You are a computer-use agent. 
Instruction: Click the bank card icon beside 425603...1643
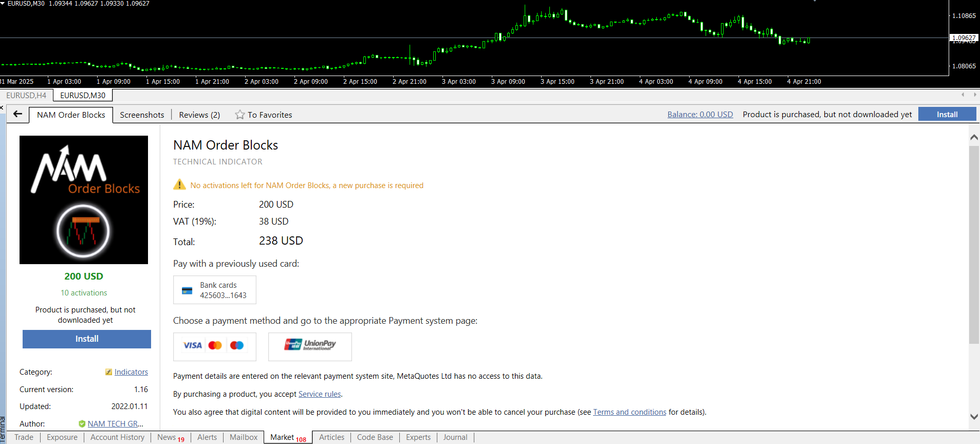coord(187,290)
